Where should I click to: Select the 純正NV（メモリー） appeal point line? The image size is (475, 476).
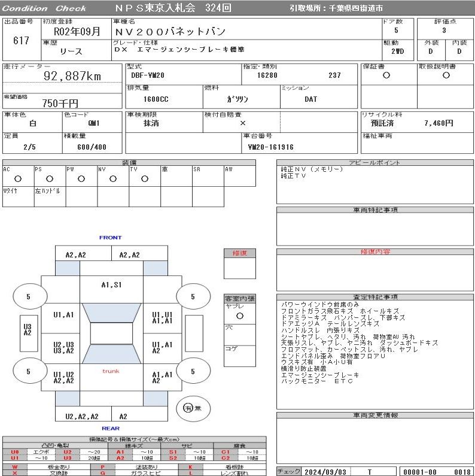[x=312, y=169]
